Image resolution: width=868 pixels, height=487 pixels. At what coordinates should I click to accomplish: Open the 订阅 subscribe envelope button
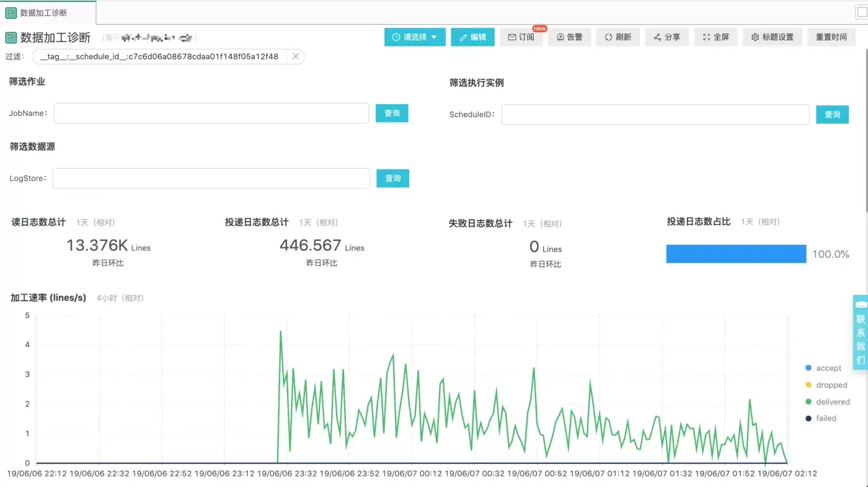point(521,37)
